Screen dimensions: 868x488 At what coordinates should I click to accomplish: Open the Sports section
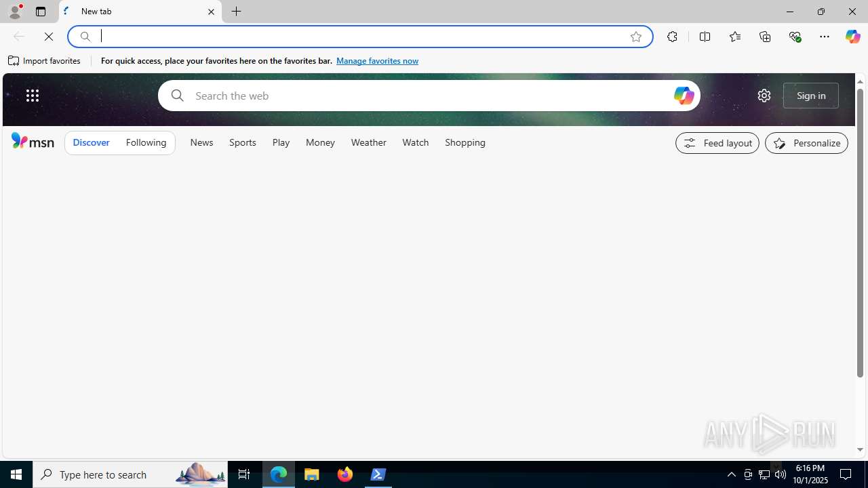coord(243,143)
